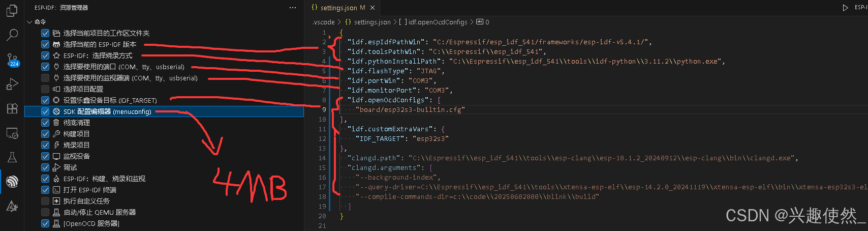The image size is (868, 231).
Task: Click the flame icon for 构建、烧录和监视
Action: [x=56, y=179]
